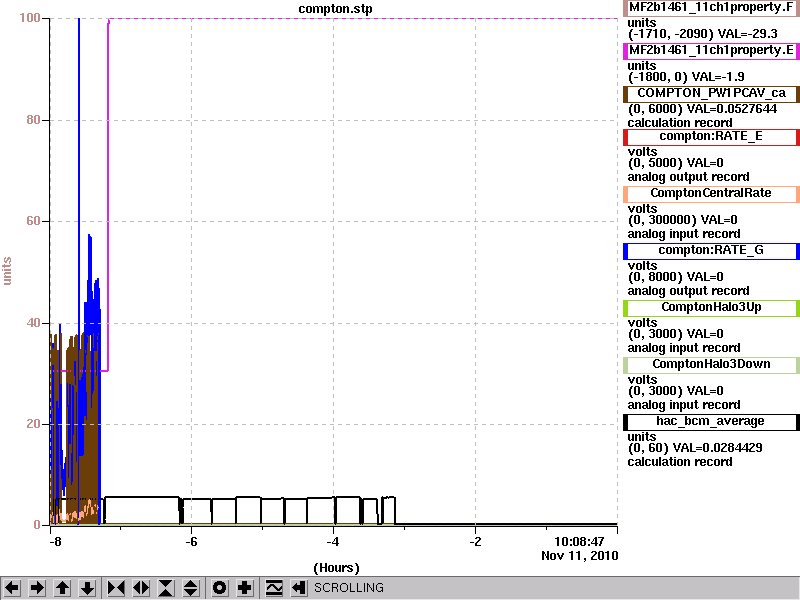Screen dimensions: 800x600
Task: Click the (Hours) x-axis label
Action: pos(336,568)
